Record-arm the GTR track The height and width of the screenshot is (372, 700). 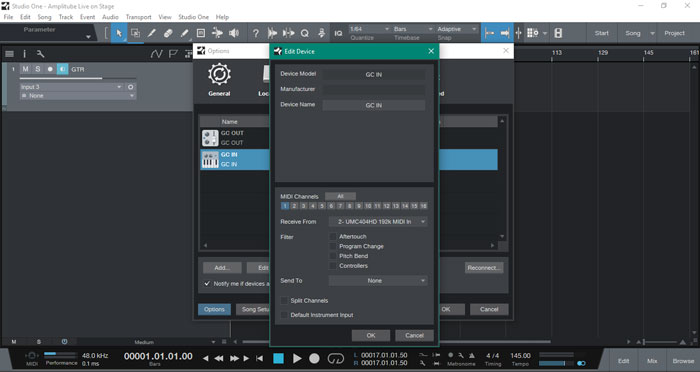click(50, 69)
